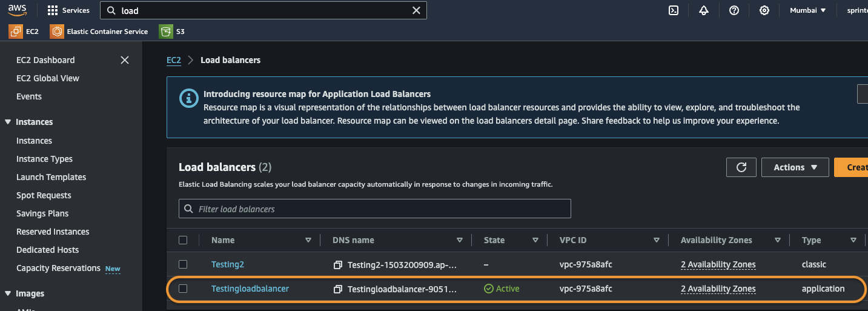Image resolution: width=868 pixels, height=311 pixels.
Task: Select the Testing2 row checkbox
Action: coord(183,264)
